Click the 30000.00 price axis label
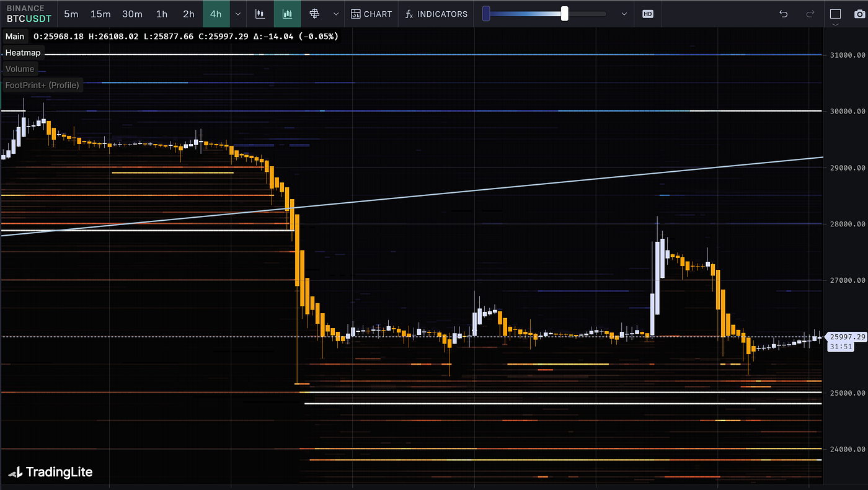 (x=847, y=112)
